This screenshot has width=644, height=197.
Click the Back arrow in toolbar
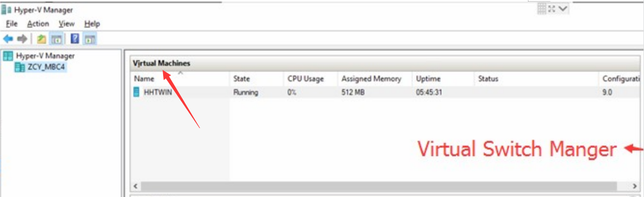click(7, 39)
